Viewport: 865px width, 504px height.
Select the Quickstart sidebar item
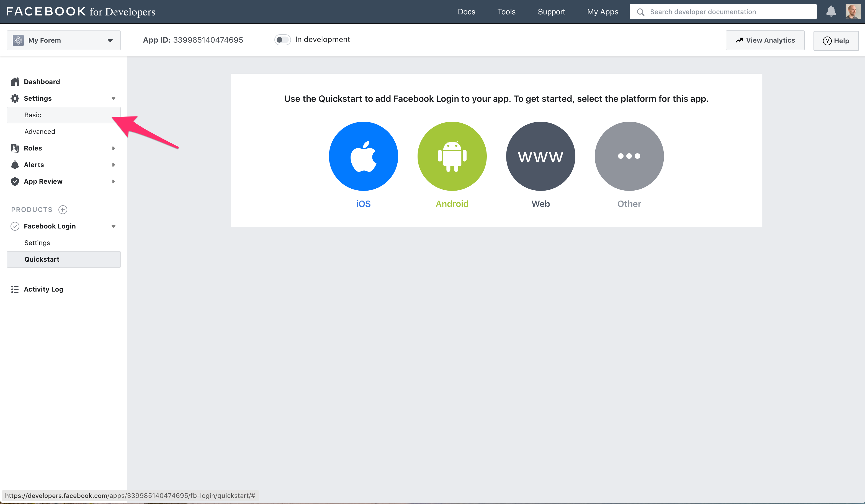63,259
